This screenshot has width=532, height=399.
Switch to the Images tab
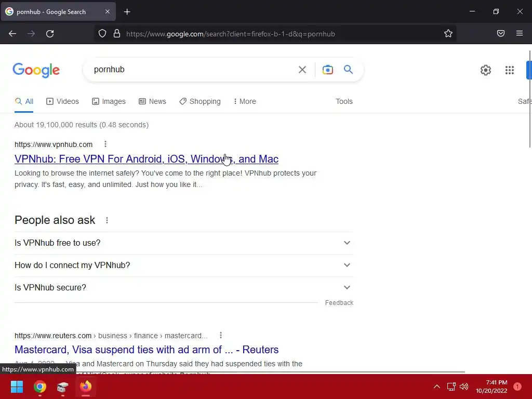coord(109,101)
